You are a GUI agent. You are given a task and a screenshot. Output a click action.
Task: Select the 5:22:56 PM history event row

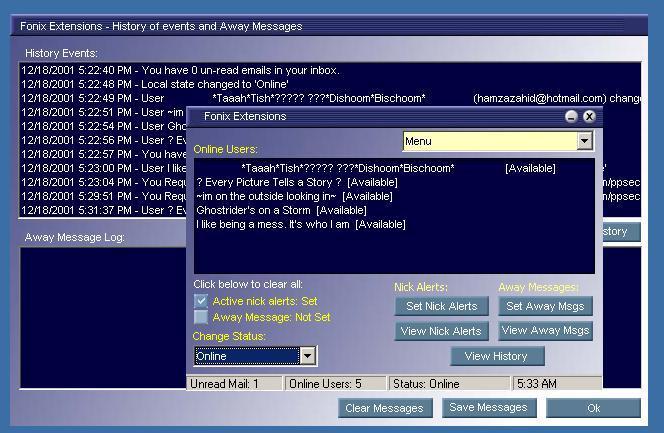coord(103,140)
